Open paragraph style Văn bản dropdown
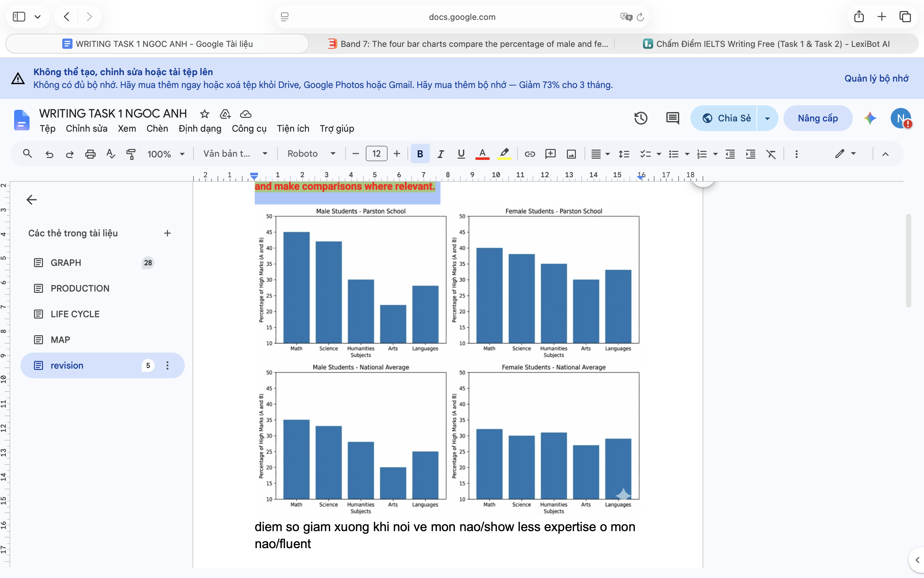This screenshot has height=578, width=924. tap(235, 154)
